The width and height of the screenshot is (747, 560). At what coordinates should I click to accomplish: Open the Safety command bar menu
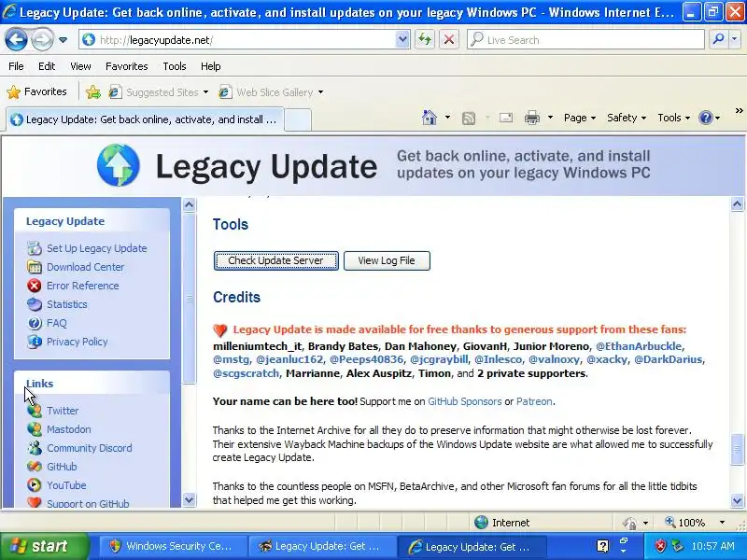click(627, 118)
